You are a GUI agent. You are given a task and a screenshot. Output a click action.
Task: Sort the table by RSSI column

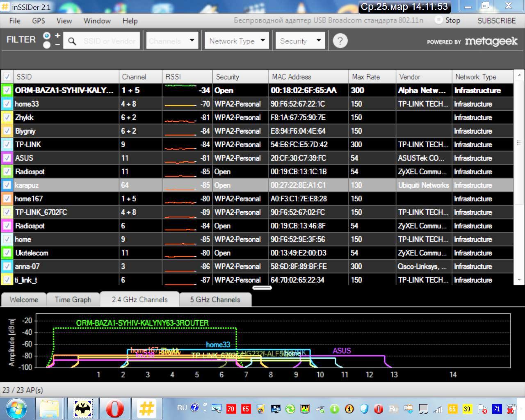point(187,77)
